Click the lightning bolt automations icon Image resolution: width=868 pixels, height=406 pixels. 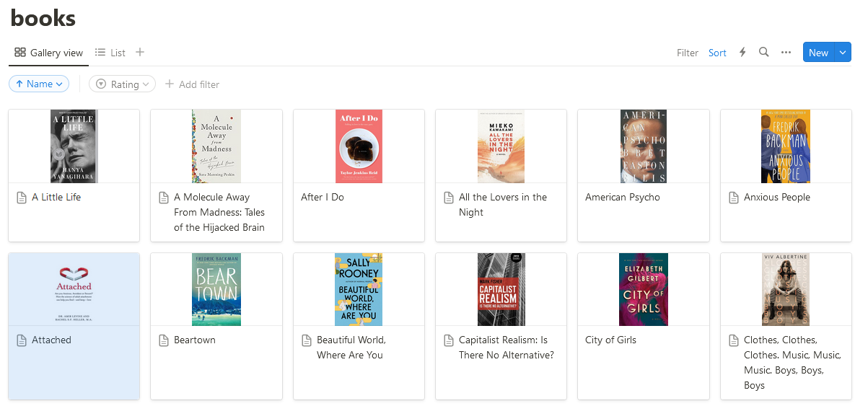click(x=742, y=53)
